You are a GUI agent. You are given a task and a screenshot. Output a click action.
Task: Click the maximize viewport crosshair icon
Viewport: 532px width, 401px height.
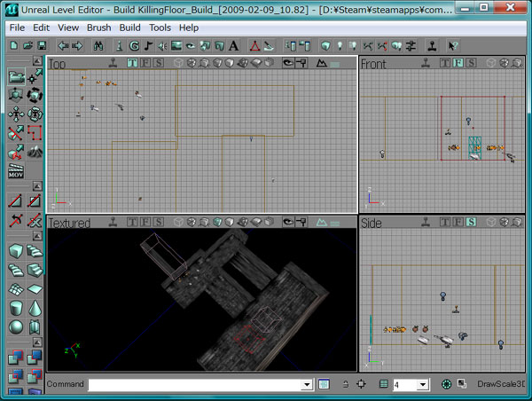click(362, 384)
